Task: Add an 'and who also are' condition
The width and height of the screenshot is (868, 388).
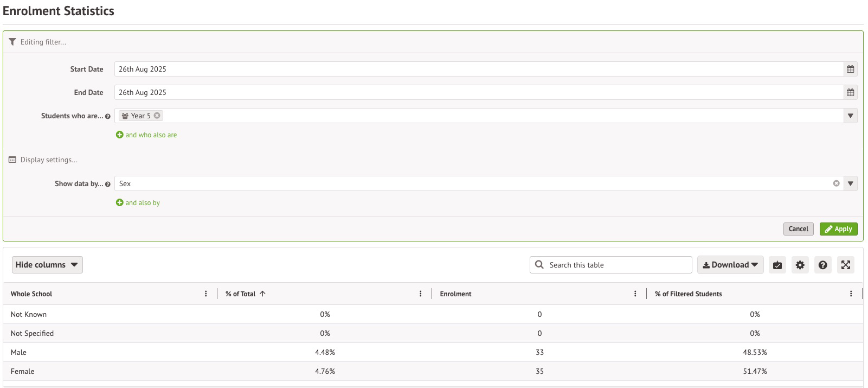Action: coord(146,135)
